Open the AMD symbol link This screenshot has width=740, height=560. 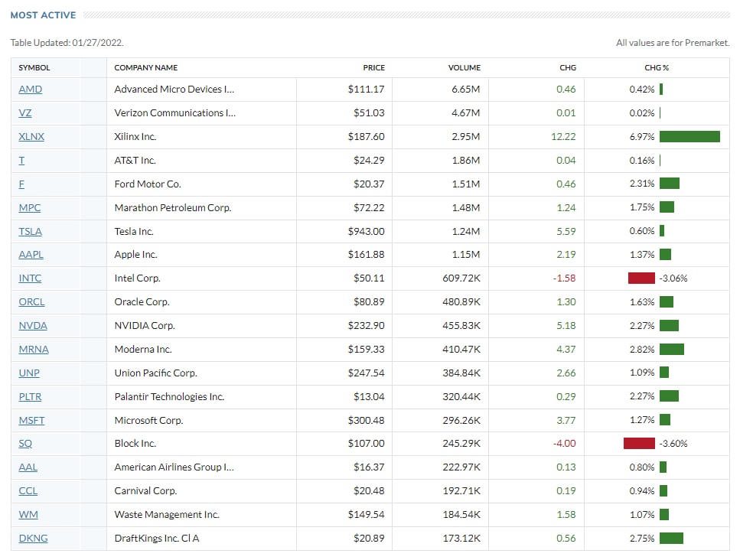(30, 90)
